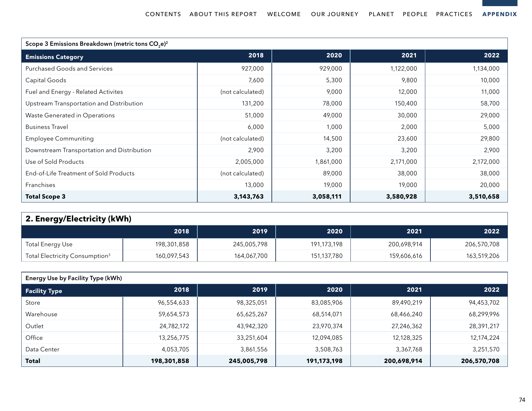Select the Store row label
This screenshot has height=411, width=532.
pyautogui.click(x=33, y=303)
